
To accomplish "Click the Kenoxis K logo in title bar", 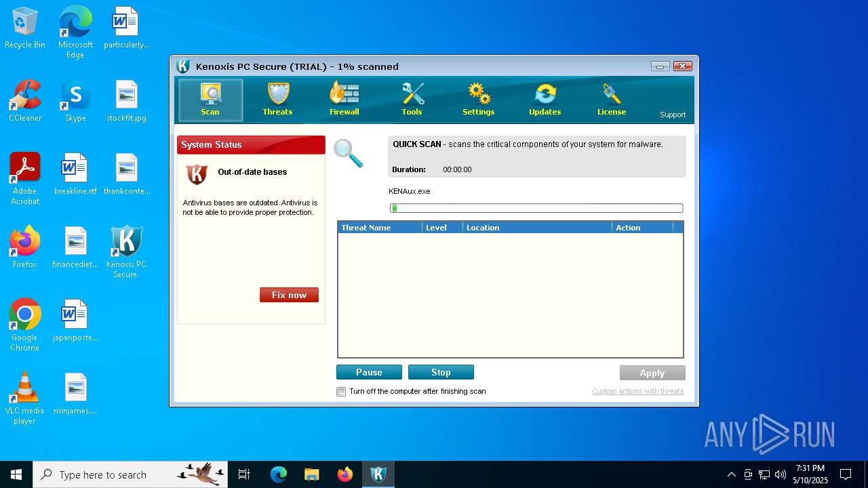I will (x=183, y=66).
